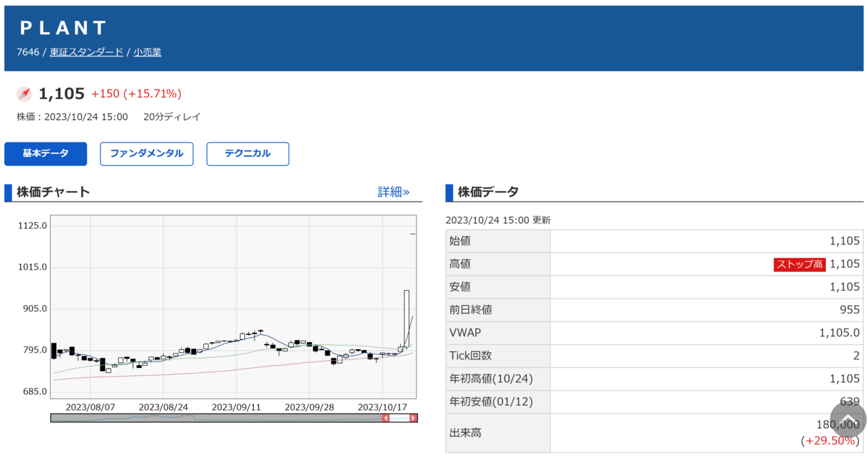Click the Tick回数 row label
The width and height of the screenshot is (868, 457).
[x=470, y=356]
